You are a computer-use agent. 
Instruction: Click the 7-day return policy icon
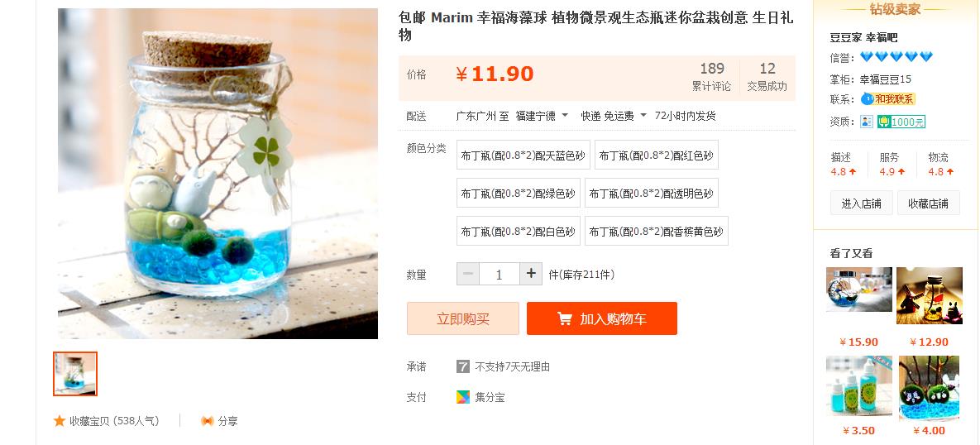pos(462,366)
